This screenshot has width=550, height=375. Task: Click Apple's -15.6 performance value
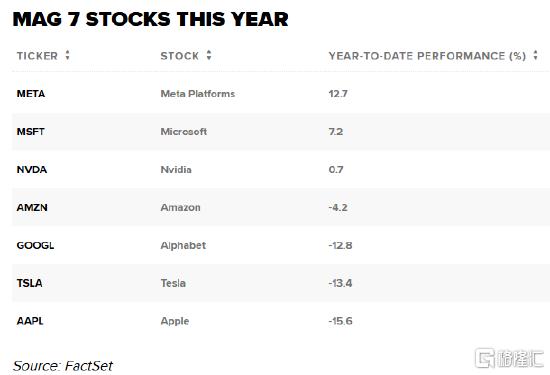click(341, 321)
